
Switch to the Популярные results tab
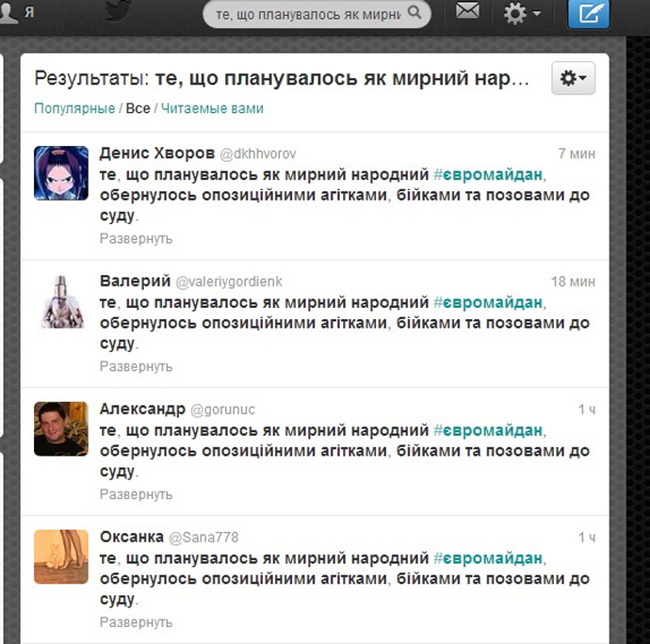pos(74,108)
